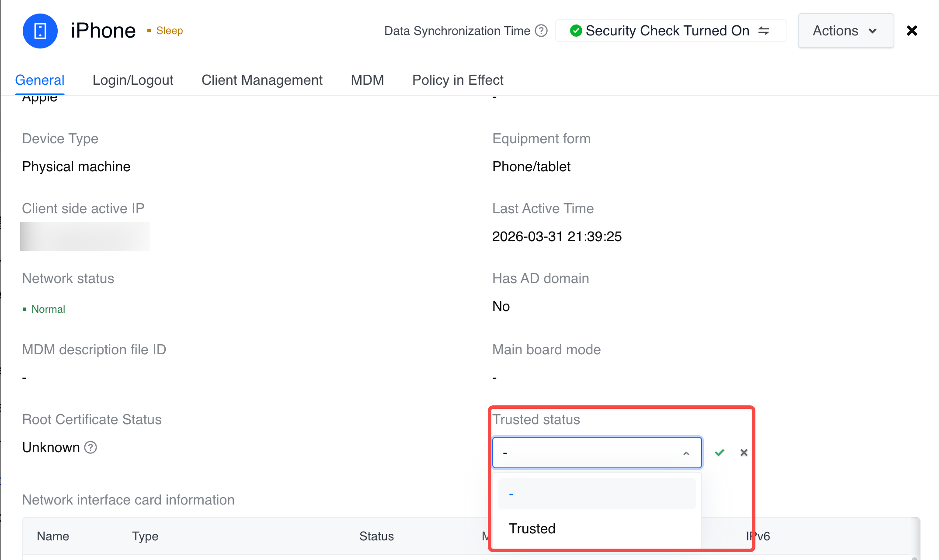
Task: Click the blue iPhone device icon
Action: point(40,31)
